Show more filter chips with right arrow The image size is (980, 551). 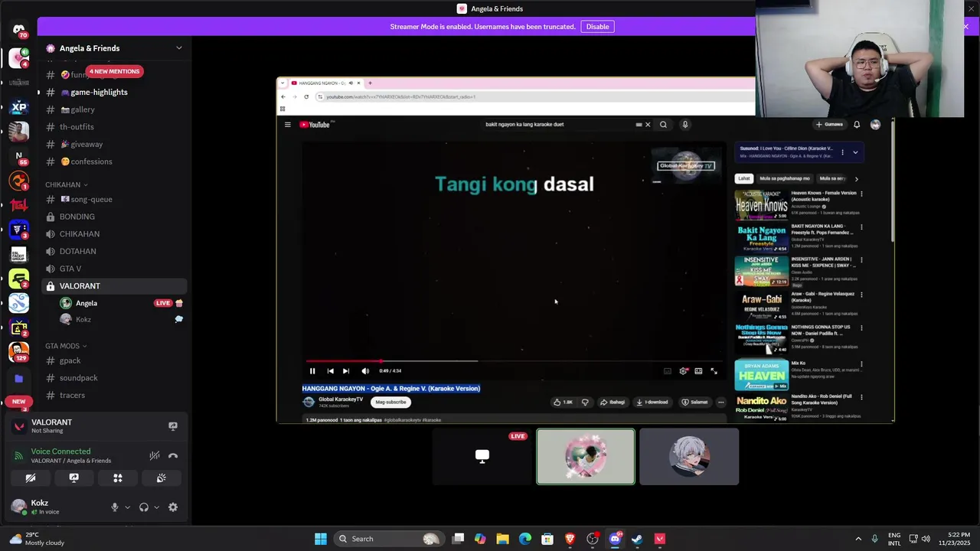pyautogui.click(x=856, y=179)
